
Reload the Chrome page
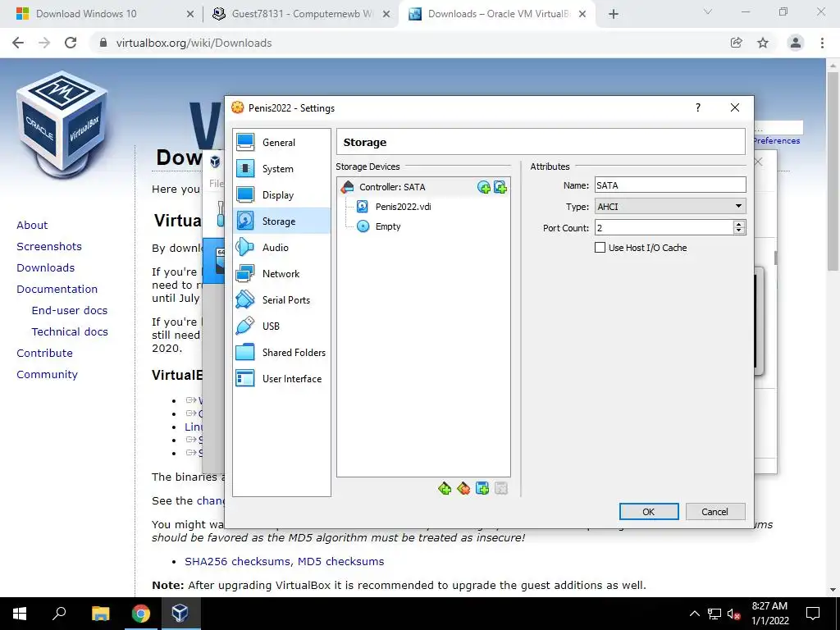coord(71,43)
